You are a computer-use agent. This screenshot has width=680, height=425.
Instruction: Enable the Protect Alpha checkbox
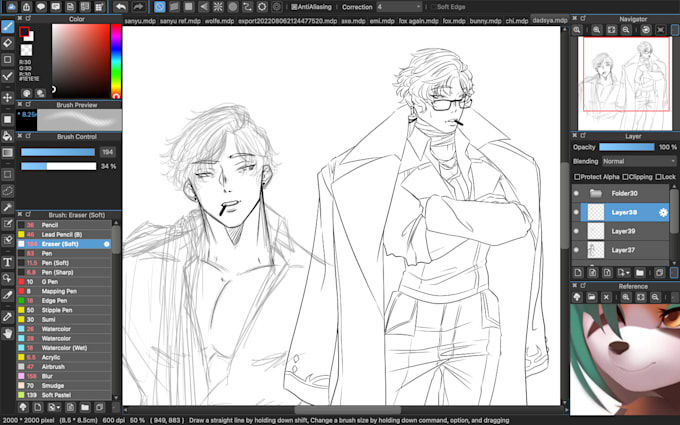click(577, 177)
